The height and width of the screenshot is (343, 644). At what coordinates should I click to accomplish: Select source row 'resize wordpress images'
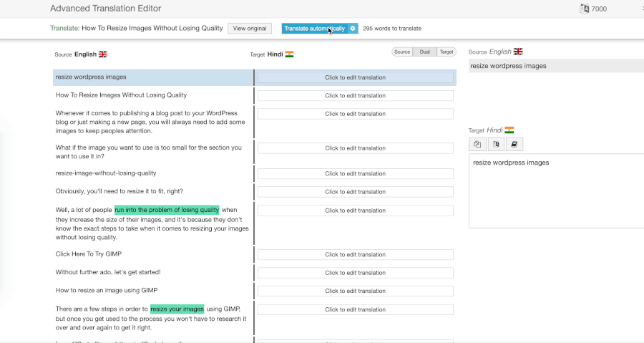pyautogui.click(x=91, y=77)
